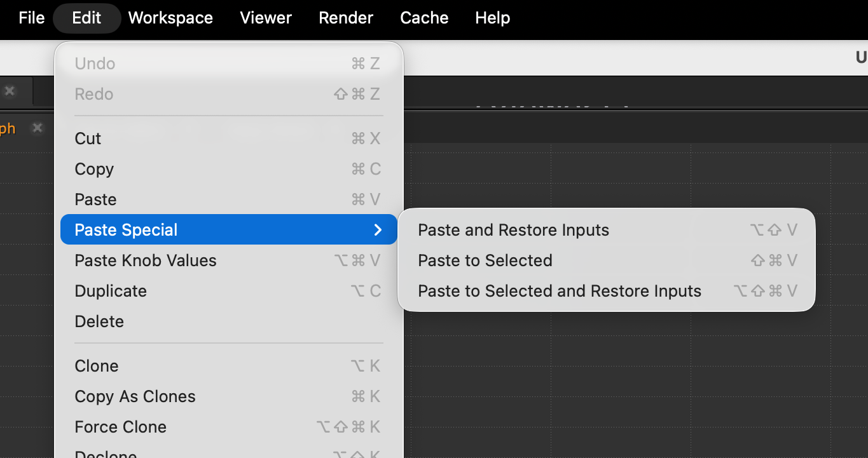
Task: Select Paste Knob Values
Action: 146,260
